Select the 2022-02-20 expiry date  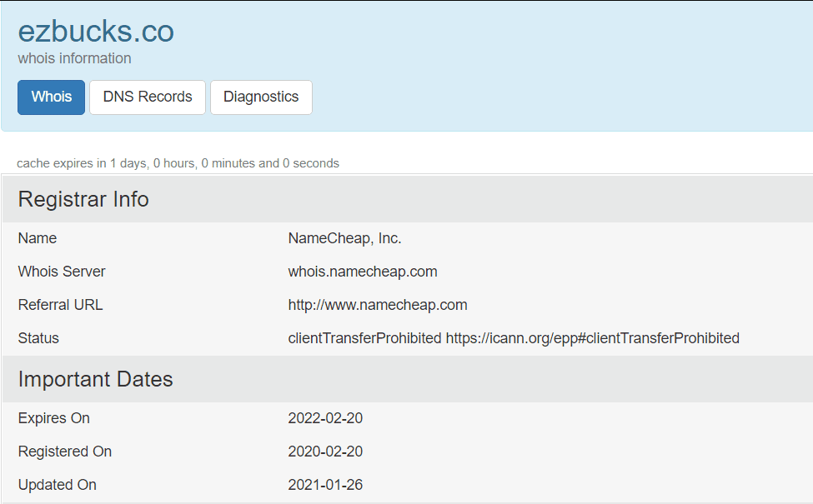tap(325, 418)
